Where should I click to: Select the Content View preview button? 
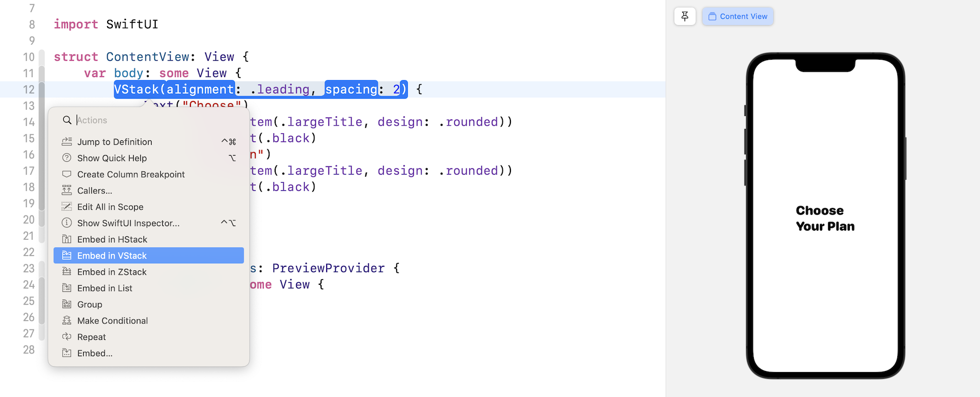click(x=738, y=16)
